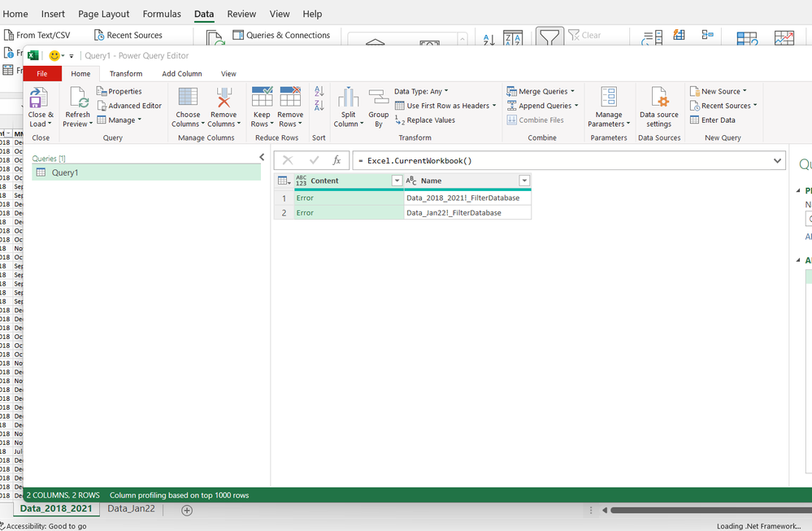Click Manage Parameters icon
The width and height of the screenshot is (812, 531).
coord(609,97)
